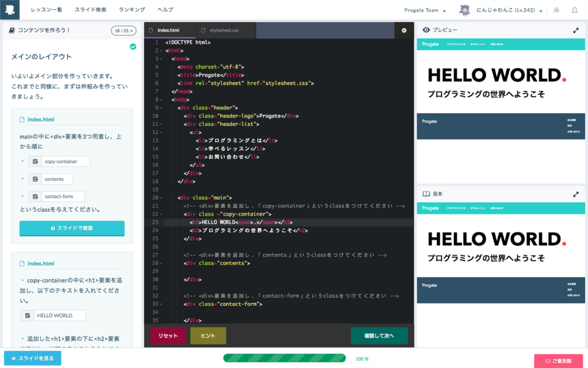The height and width of the screenshot is (368, 588).
Task: Open the Progate Team dropdown
Action: pyautogui.click(x=425, y=10)
